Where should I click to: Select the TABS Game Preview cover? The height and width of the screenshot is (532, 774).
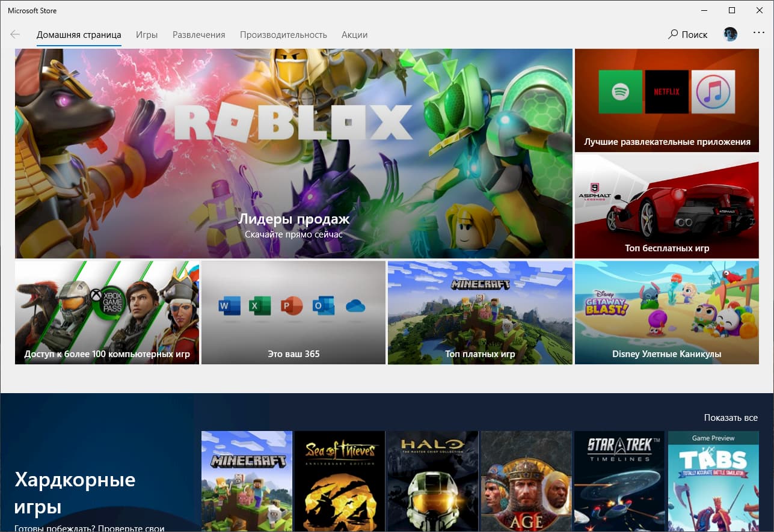(713, 481)
